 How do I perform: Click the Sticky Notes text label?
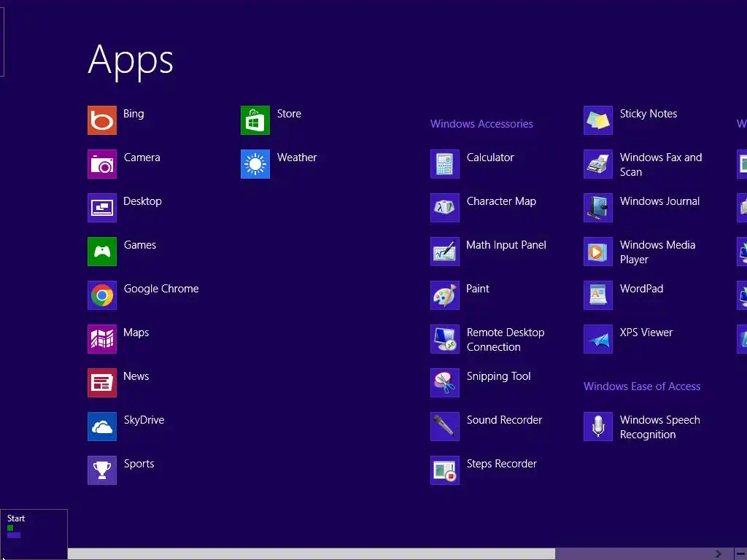[x=649, y=114]
